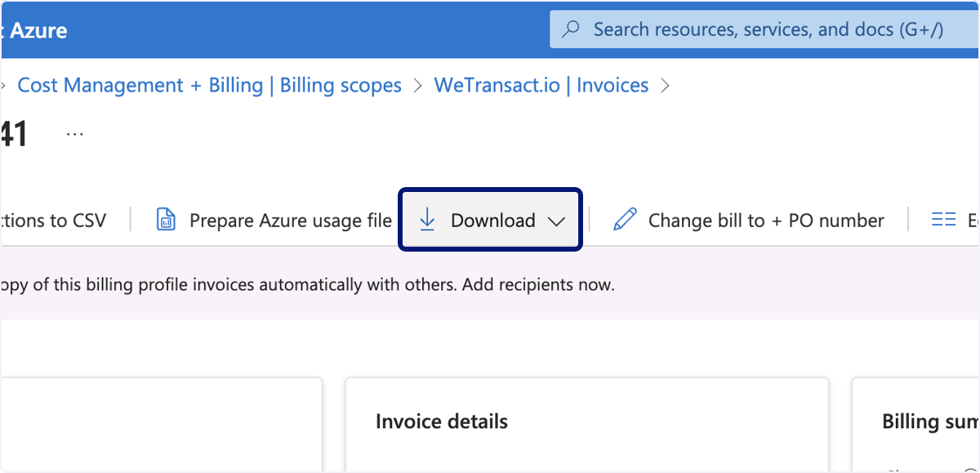Click chevron between Billing scopes and WeTransact.io

click(x=418, y=85)
